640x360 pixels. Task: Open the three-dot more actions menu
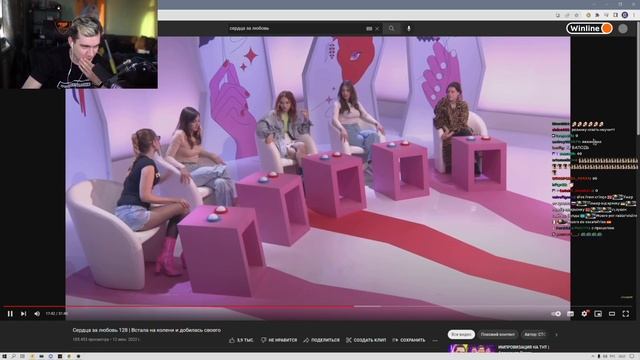[x=435, y=340]
